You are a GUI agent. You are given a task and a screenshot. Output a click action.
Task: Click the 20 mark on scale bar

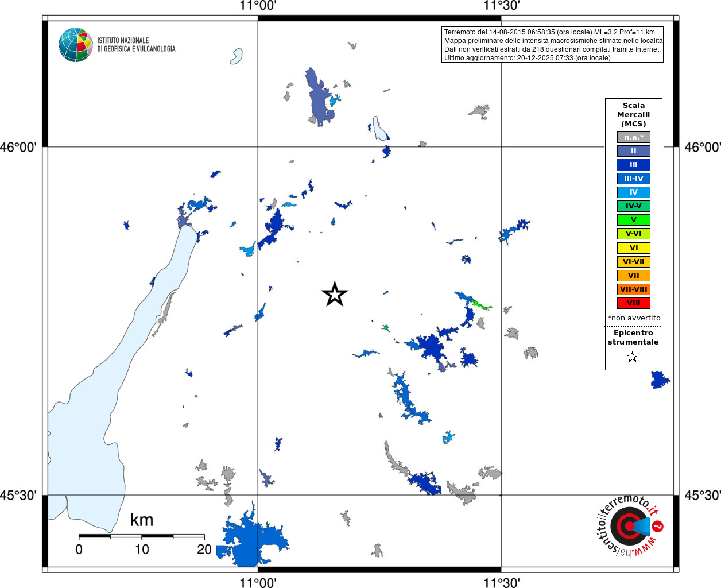click(204, 549)
